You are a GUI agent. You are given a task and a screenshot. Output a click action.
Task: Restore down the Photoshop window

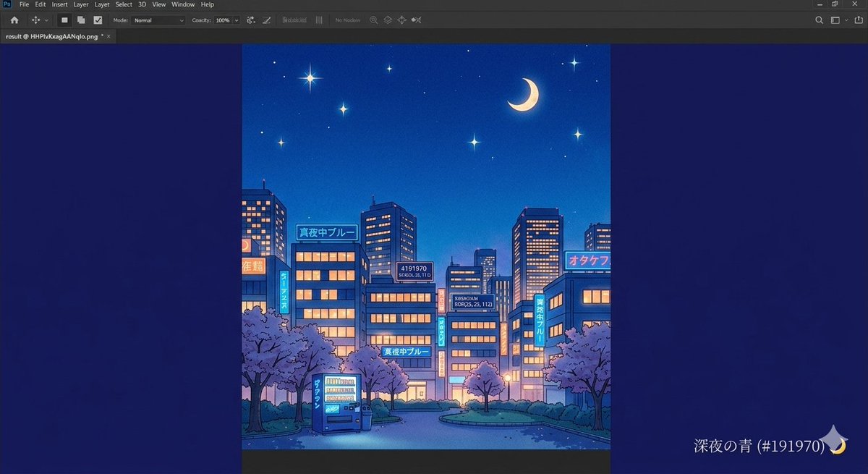coord(835,4)
